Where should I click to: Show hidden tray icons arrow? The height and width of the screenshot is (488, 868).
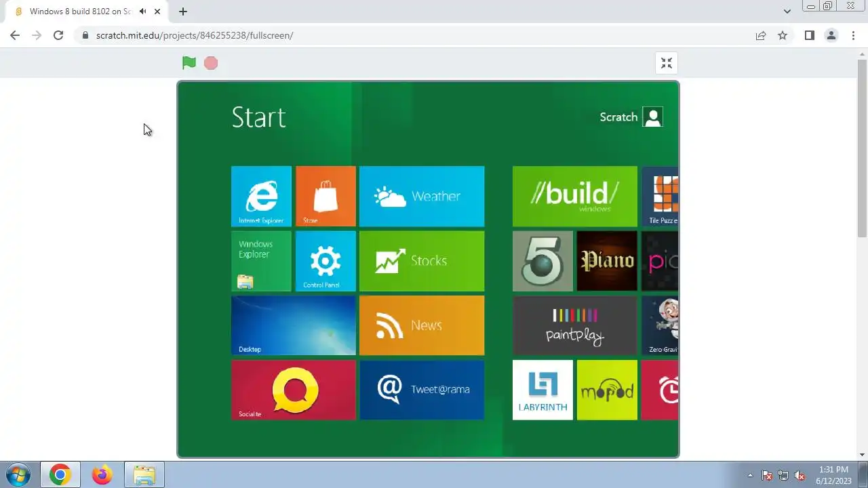point(750,475)
